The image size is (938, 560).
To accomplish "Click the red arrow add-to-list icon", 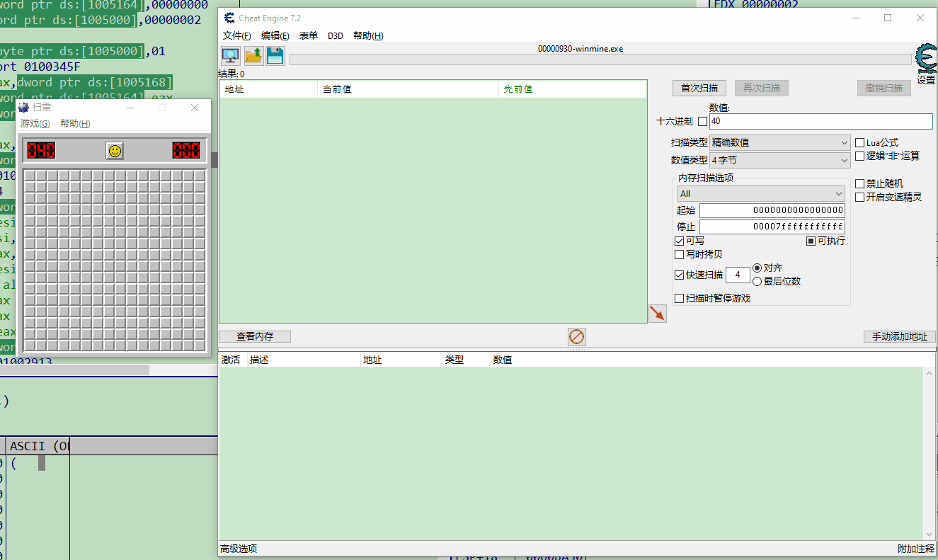I will tap(658, 313).
